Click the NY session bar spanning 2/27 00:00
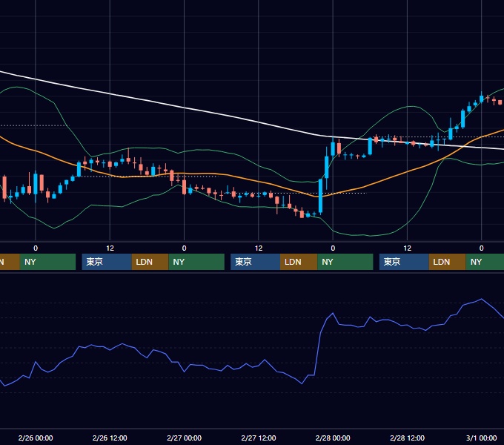This screenshot has width=504, height=445. pyautogui.click(x=196, y=262)
